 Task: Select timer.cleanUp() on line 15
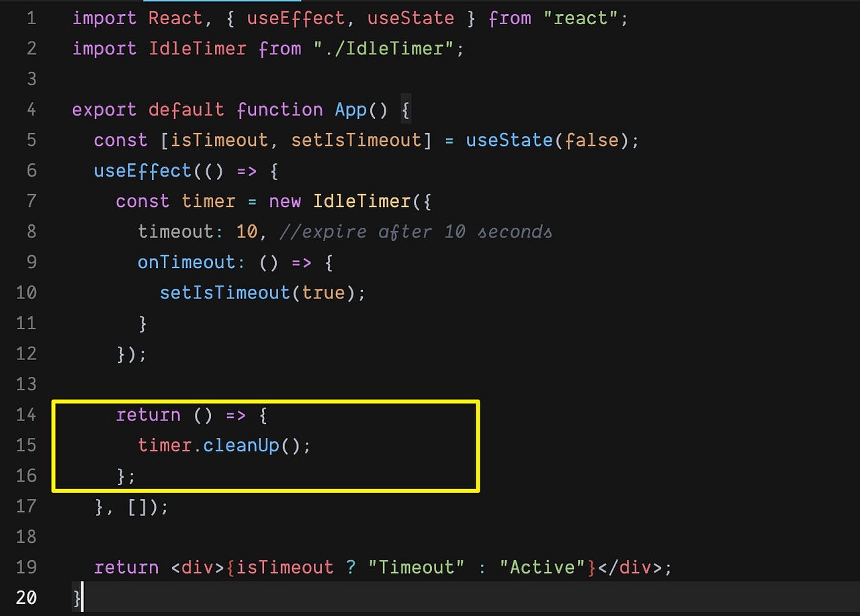[x=224, y=445]
